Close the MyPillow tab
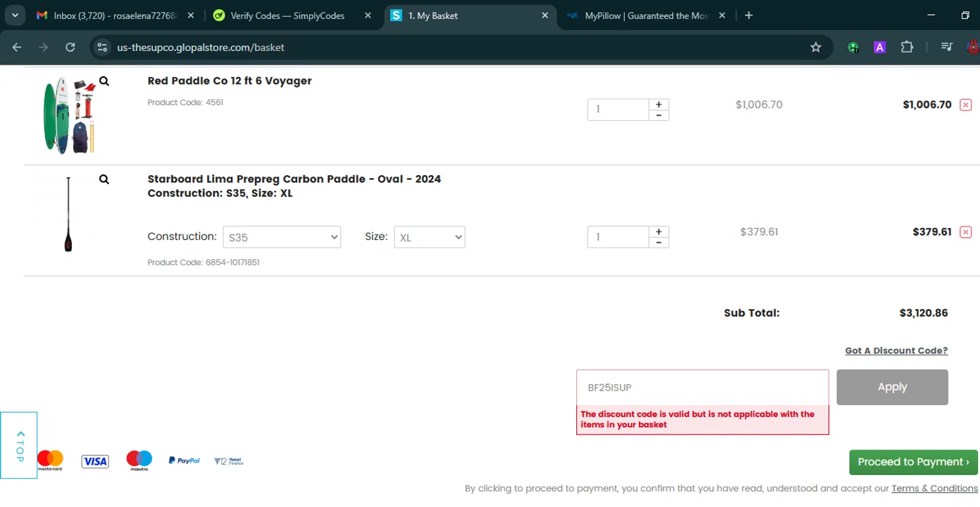The width and height of the screenshot is (980, 507). [722, 15]
